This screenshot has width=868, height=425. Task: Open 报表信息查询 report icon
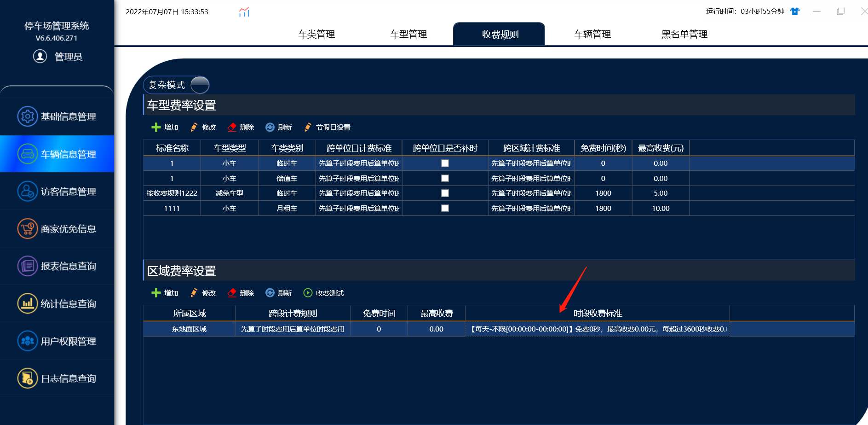[x=28, y=266]
